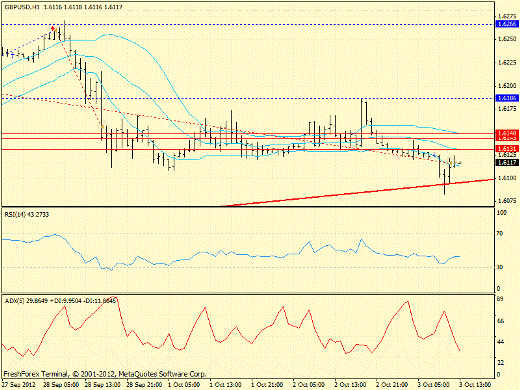Image resolution: width=520 pixels, height=390 pixels.
Task: Click the 2 Oct 21:00 time label
Action: [x=392, y=384]
